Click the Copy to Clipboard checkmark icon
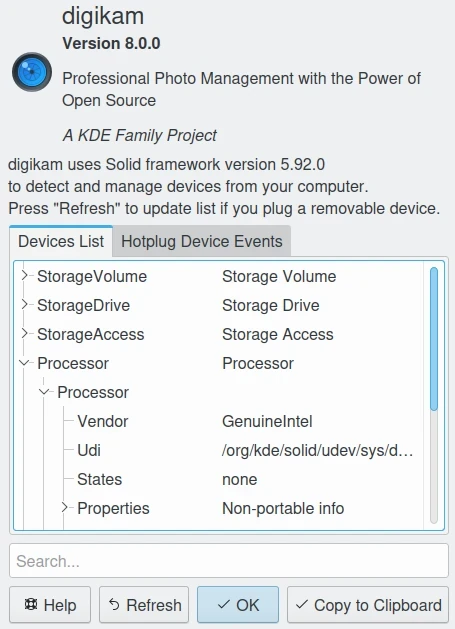 point(302,604)
